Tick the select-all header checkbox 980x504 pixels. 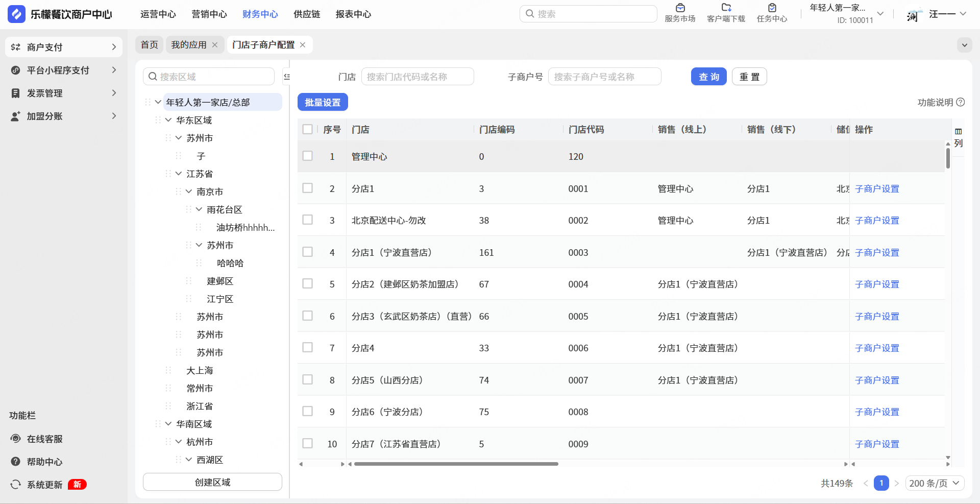point(307,129)
